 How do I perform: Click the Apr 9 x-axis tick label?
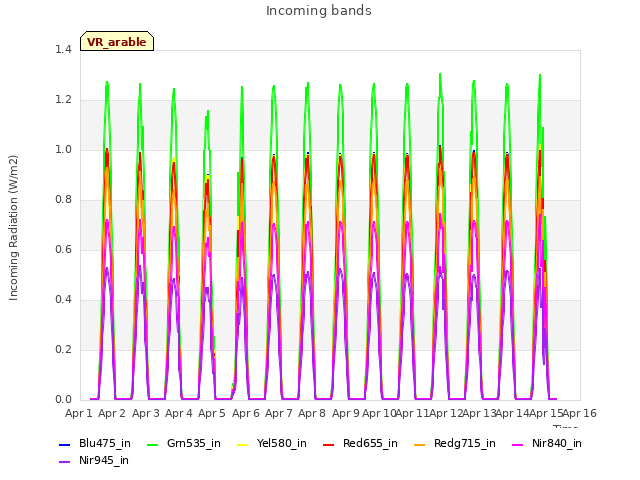[x=346, y=413]
